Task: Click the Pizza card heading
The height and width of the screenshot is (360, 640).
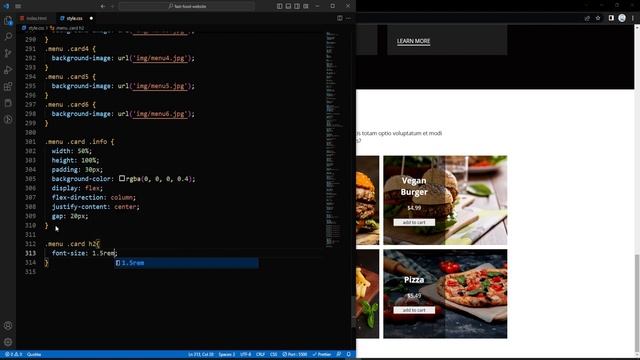Action: (414, 280)
